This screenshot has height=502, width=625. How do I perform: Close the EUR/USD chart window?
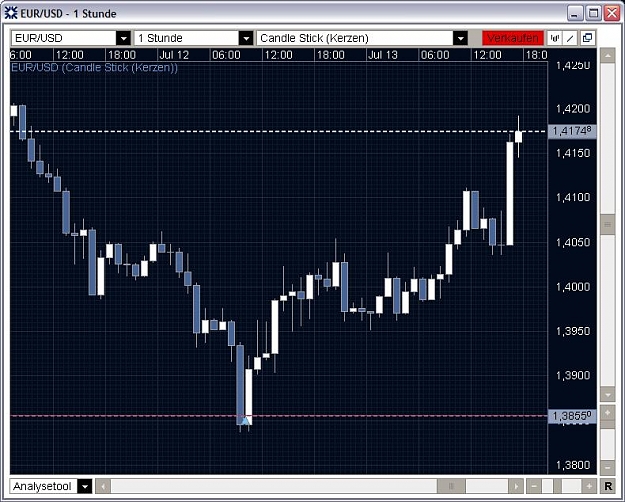click(611, 14)
